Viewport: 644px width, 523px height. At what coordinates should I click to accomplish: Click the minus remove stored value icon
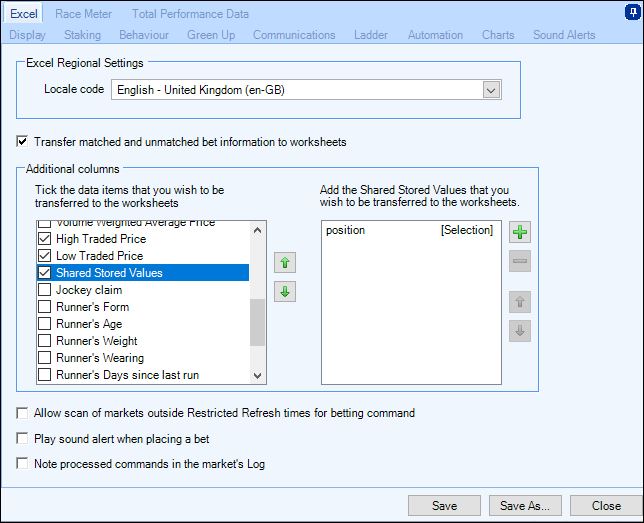[x=520, y=262]
